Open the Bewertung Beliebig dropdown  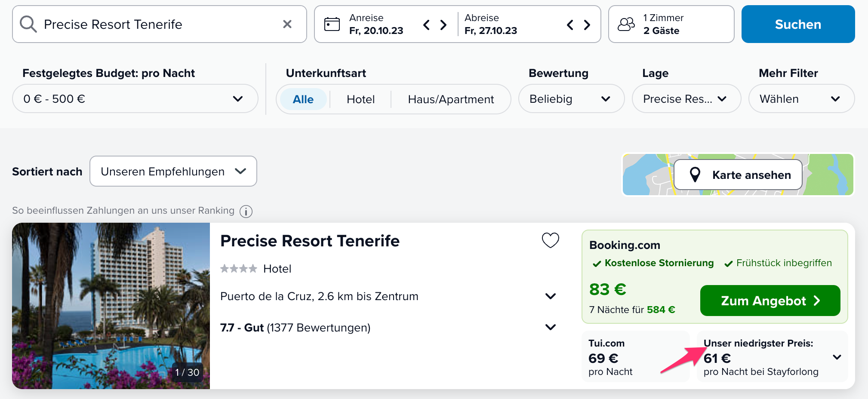pos(571,99)
